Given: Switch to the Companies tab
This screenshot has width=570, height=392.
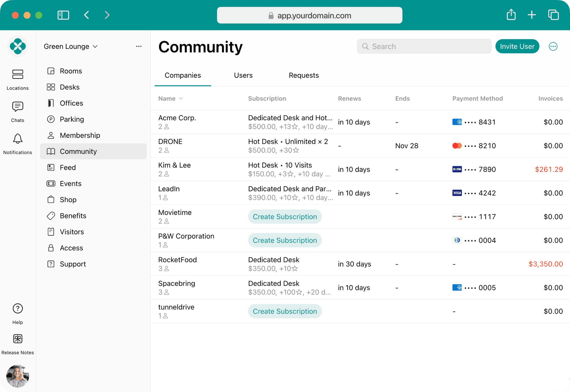Looking at the screenshot, I should point(183,75).
